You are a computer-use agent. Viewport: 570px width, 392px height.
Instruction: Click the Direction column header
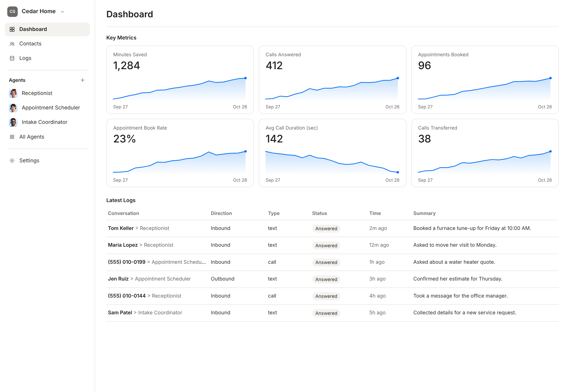coord(221,213)
